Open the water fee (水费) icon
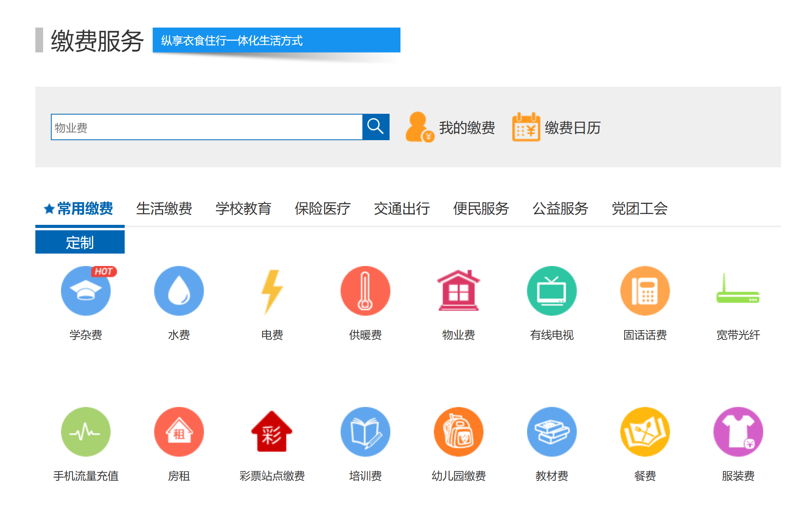 click(x=179, y=291)
